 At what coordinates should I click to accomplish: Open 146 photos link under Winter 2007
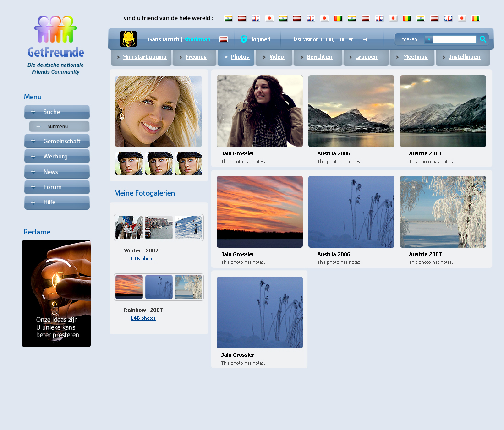click(x=143, y=259)
